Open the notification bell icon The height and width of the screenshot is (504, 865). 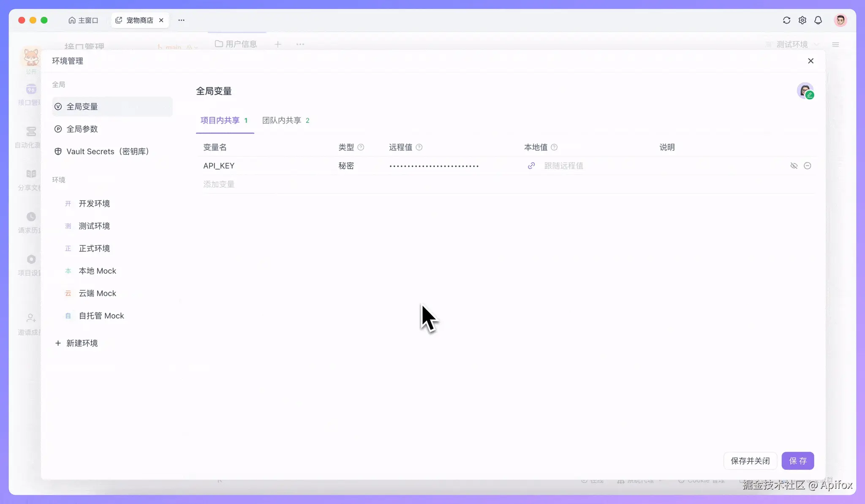pos(818,20)
